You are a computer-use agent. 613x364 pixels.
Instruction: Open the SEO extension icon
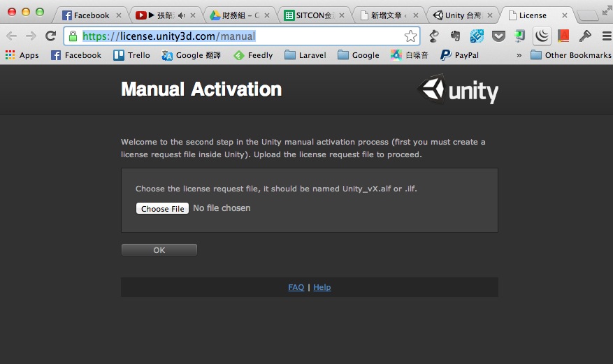coord(477,36)
